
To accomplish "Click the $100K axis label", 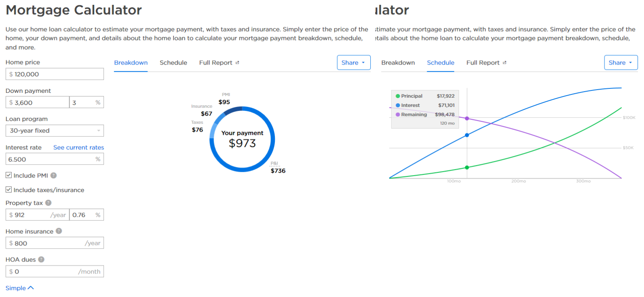I will pyautogui.click(x=629, y=118).
